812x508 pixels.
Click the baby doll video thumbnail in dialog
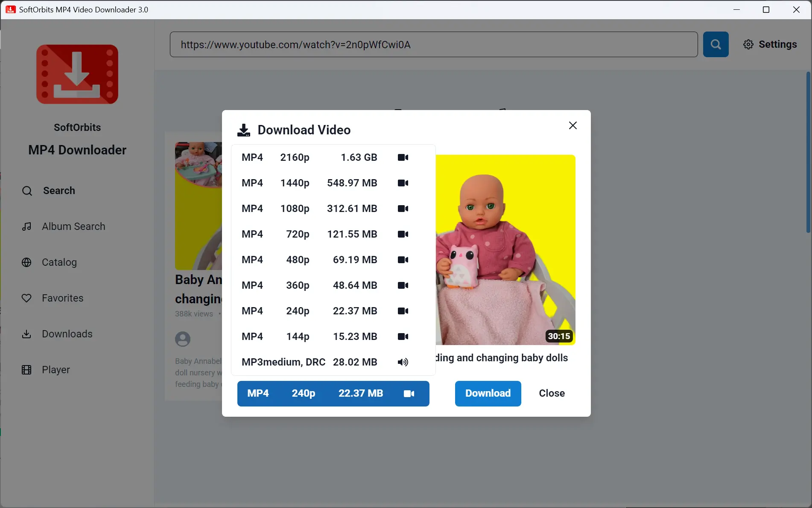(x=505, y=250)
